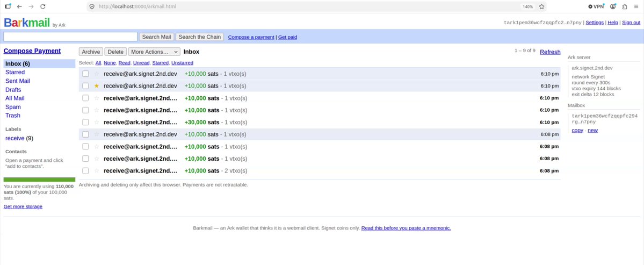Screen dimensions: 644x265
Task: Open the receive label
Action: tap(15, 138)
